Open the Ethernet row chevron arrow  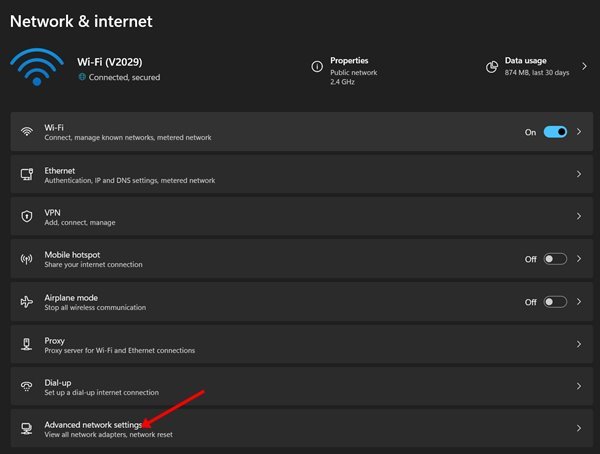579,174
